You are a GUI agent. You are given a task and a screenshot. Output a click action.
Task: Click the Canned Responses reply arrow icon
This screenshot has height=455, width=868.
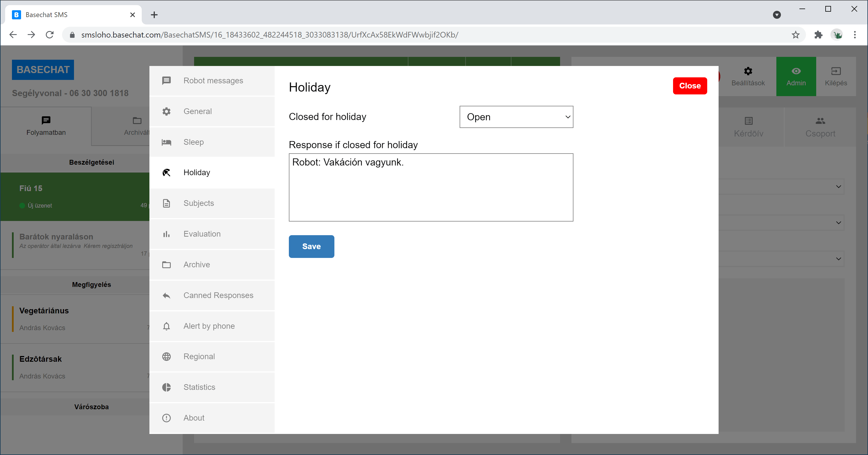pos(166,295)
